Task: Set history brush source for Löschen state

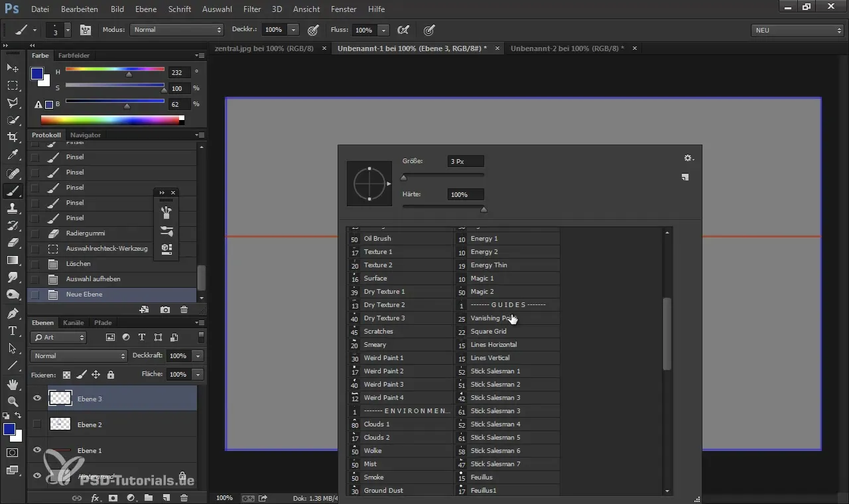Action: pos(35,264)
